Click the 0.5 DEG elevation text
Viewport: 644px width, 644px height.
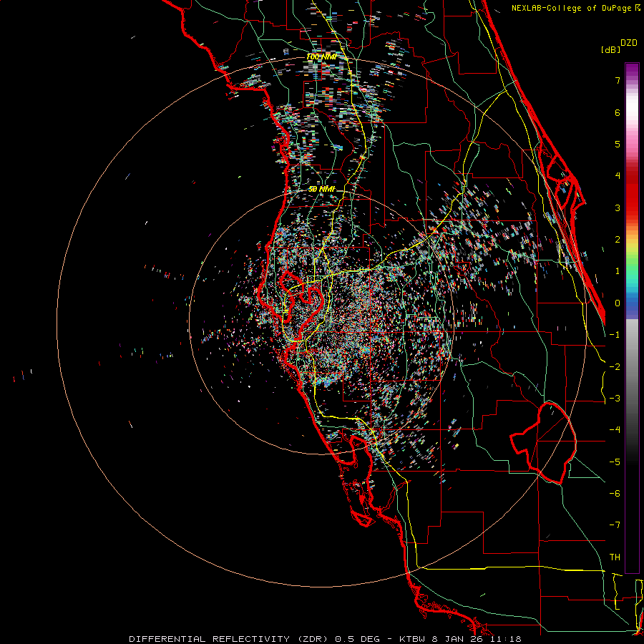click(x=357, y=639)
